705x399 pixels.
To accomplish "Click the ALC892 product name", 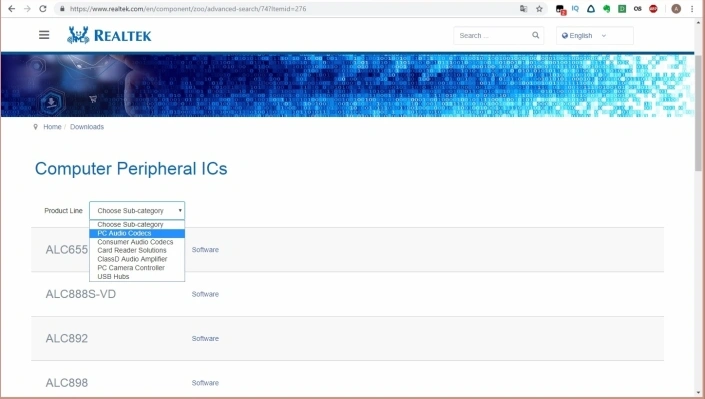I will point(67,338).
